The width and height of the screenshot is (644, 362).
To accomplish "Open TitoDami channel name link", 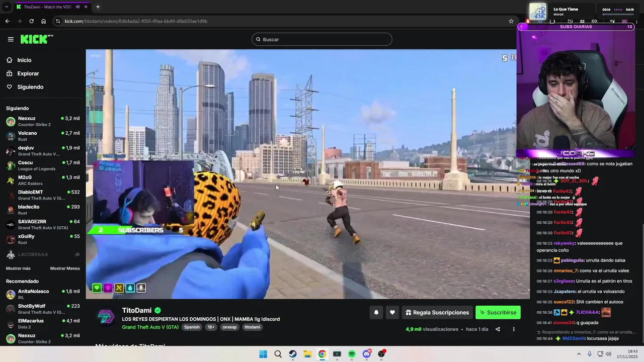I will point(137,310).
